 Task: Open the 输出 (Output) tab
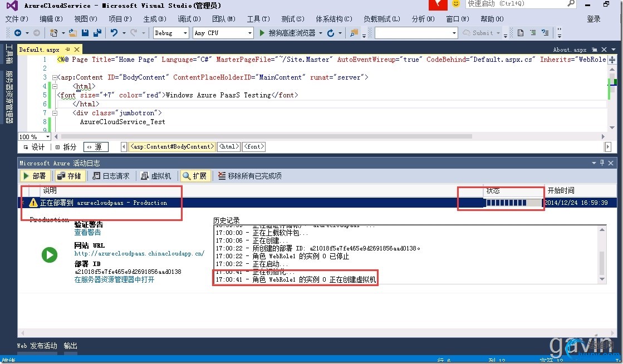pyautogui.click(x=70, y=346)
